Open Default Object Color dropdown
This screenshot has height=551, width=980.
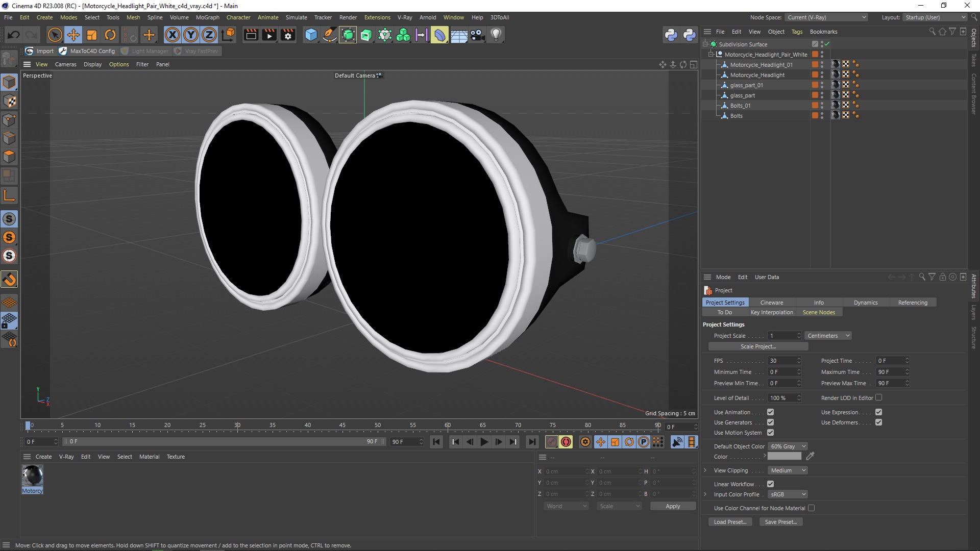pos(788,446)
